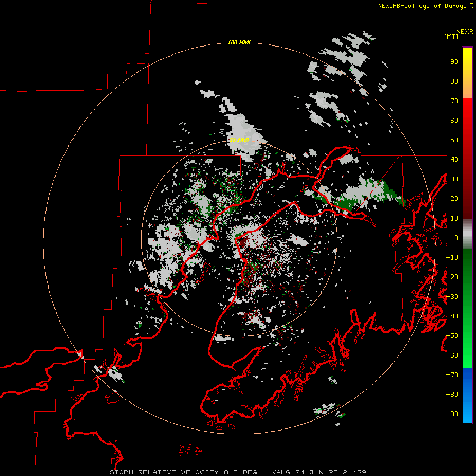Viewport: 476px width, 476px height.
Task: Select the -10 scale value
Action: pyautogui.click(x=452, y=258)
